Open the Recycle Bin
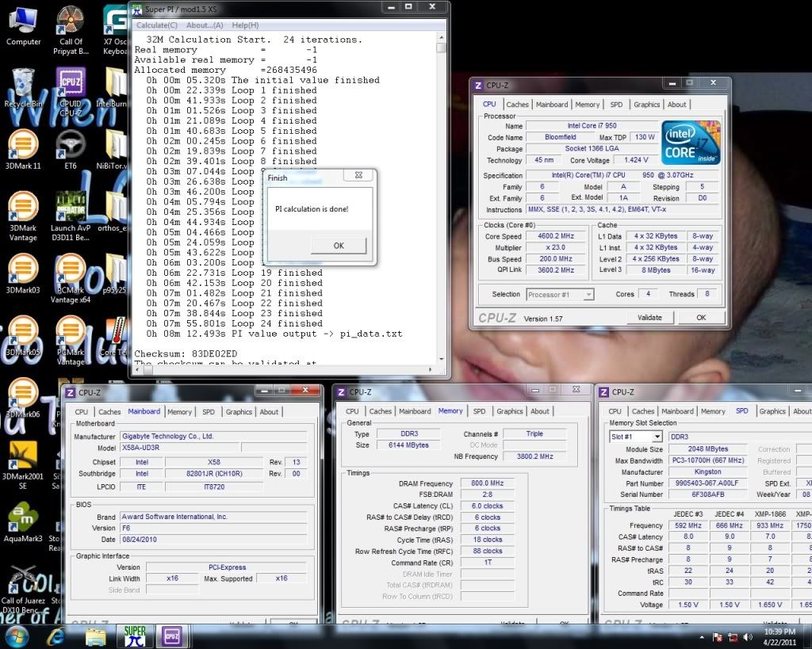Image resolution: width=812 pixels, height=649 pixels. 23,88
